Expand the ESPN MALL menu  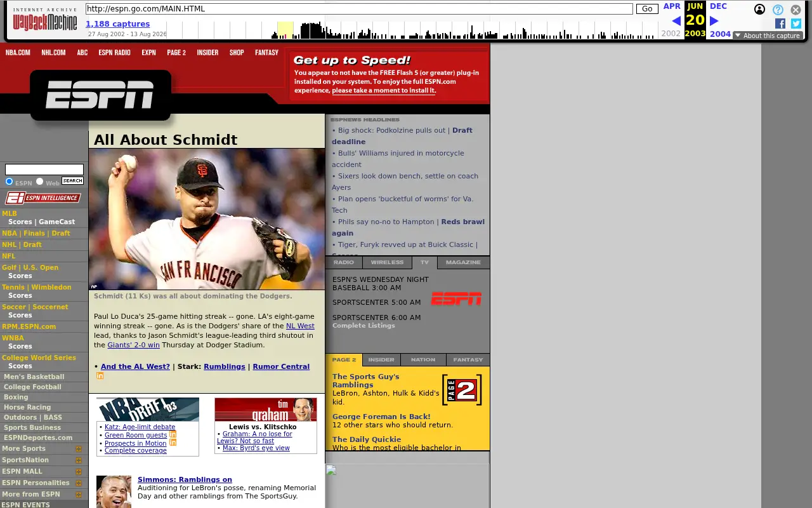click(79, 472)
